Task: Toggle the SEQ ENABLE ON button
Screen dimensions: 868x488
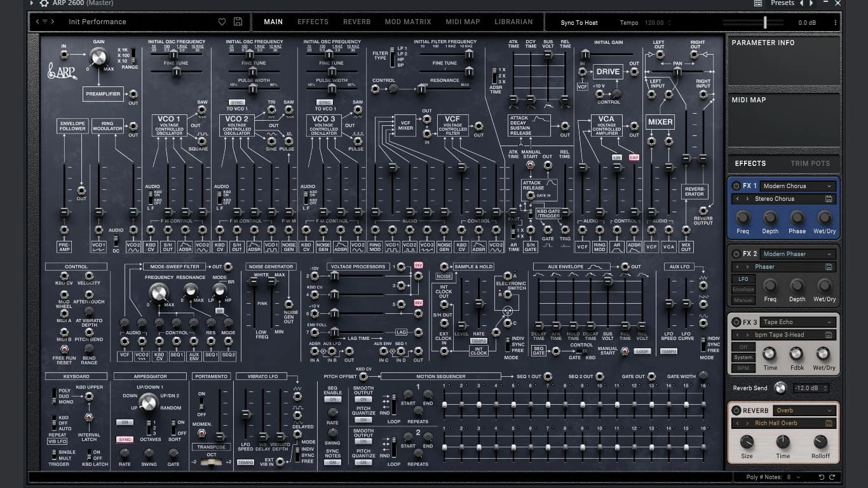Action: pos(332,399)
